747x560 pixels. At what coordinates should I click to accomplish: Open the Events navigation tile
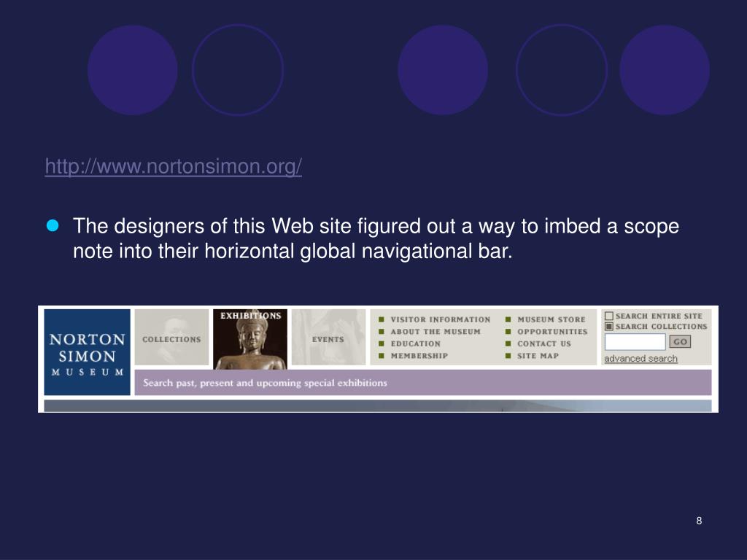(328, 337)
